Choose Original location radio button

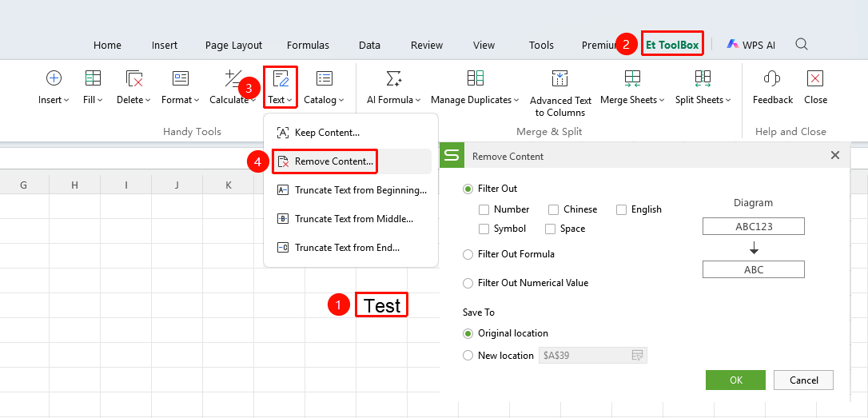(x=468, y=333)
